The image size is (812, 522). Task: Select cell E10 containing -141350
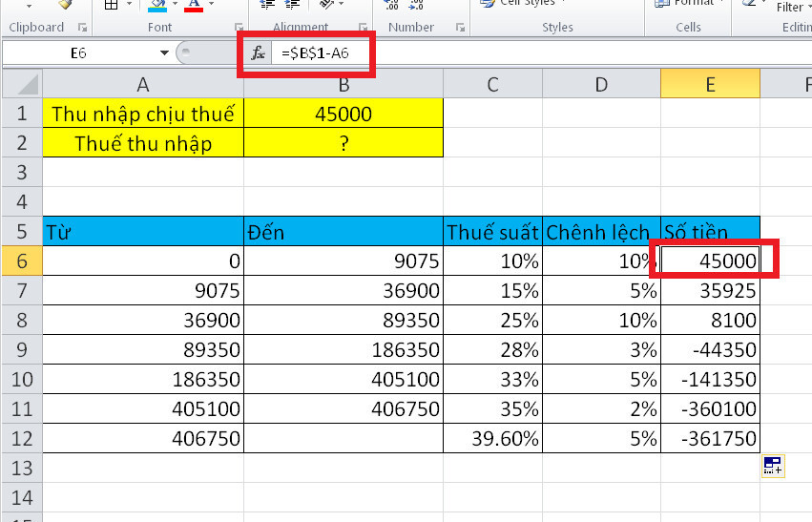(711, 379)
